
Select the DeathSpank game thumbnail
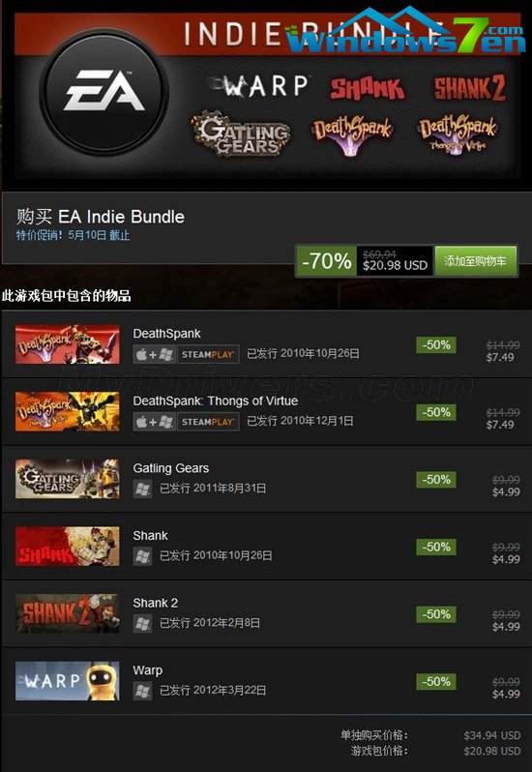[68, 344]
